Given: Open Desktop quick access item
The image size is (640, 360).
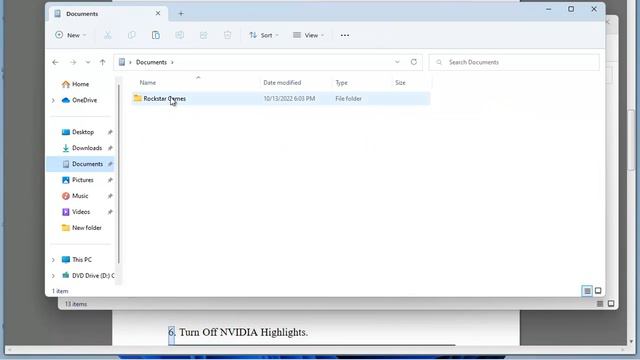Looking at the screenshot, I should tap(83, 132).
